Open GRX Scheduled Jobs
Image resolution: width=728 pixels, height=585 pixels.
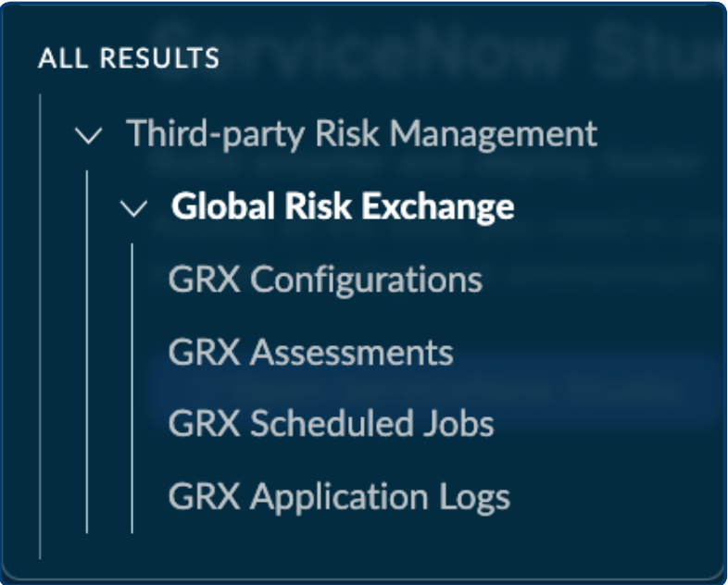[331, 424]
